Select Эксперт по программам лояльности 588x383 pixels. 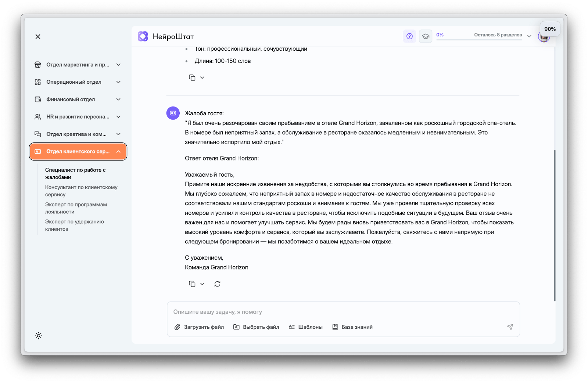(76, 208)
